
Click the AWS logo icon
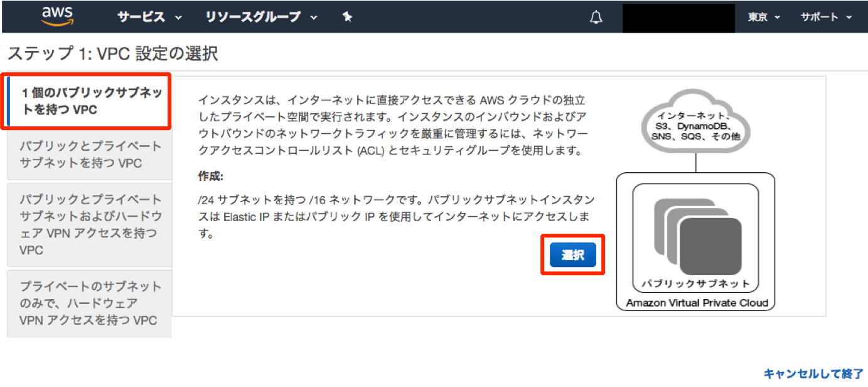[x=58, y=16]
